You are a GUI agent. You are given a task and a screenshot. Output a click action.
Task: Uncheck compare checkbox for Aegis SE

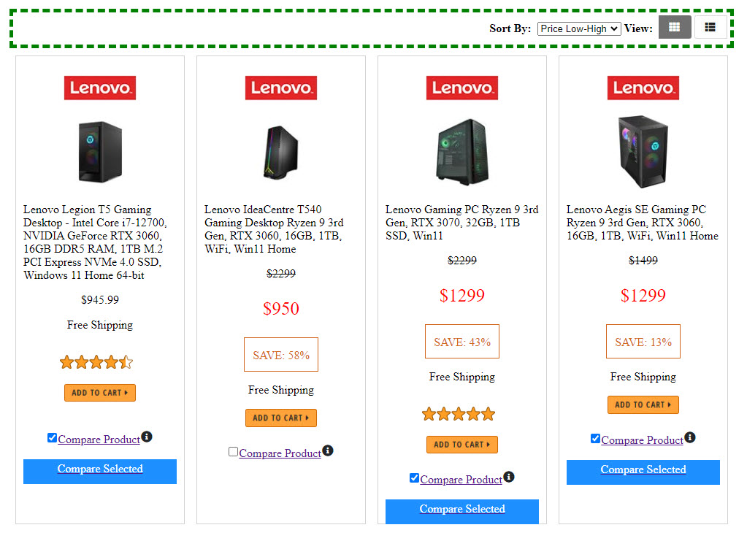(x=595, y=439)
